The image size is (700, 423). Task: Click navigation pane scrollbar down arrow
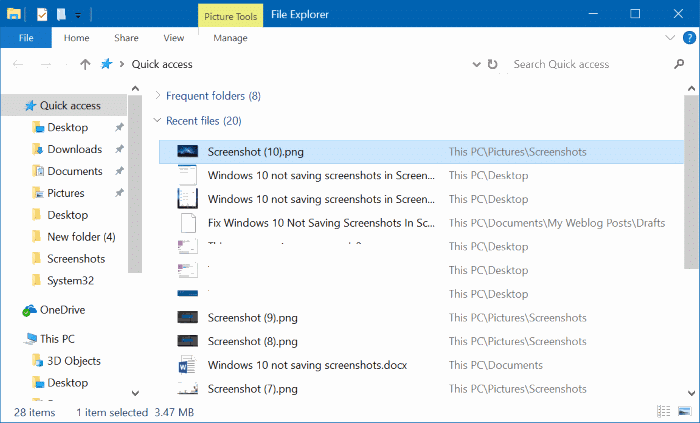tap(135, 393)
